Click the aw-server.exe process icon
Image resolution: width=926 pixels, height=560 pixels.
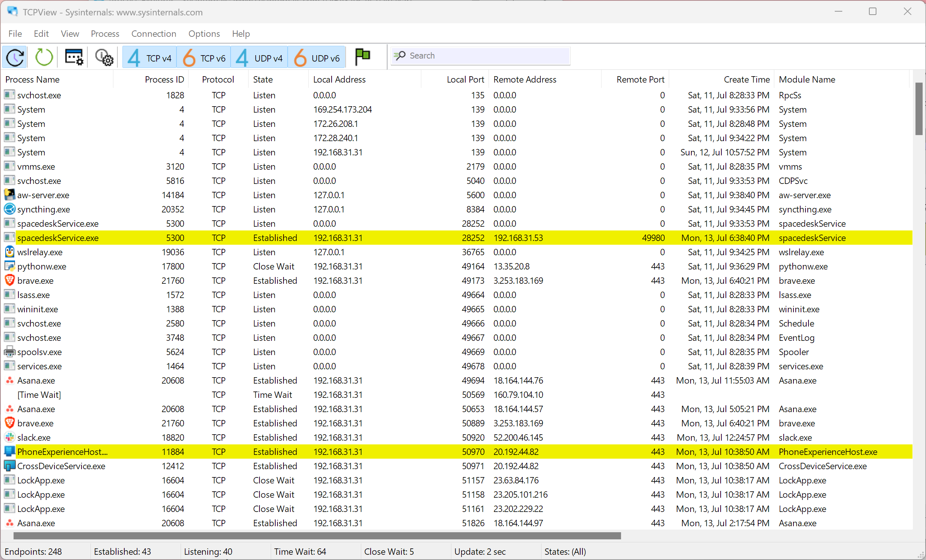pyautogui.click(x=9, y=194)
